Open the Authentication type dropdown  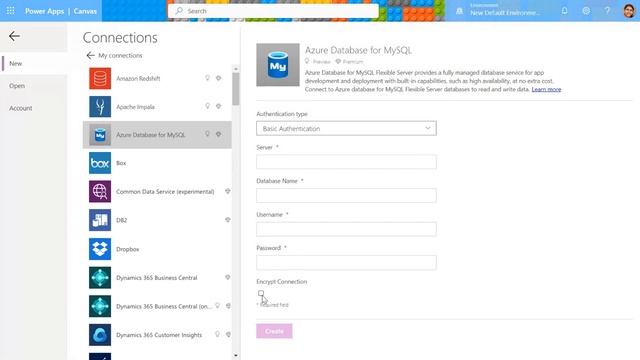click(x=346, y=128)
